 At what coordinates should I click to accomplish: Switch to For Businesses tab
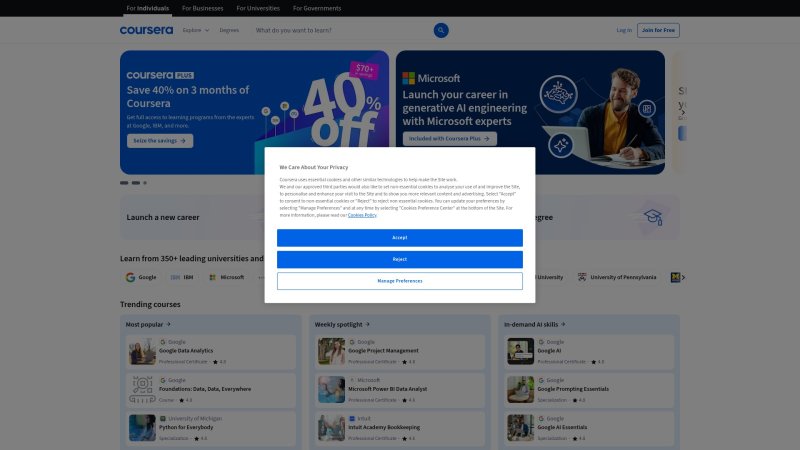coord(203,8)
